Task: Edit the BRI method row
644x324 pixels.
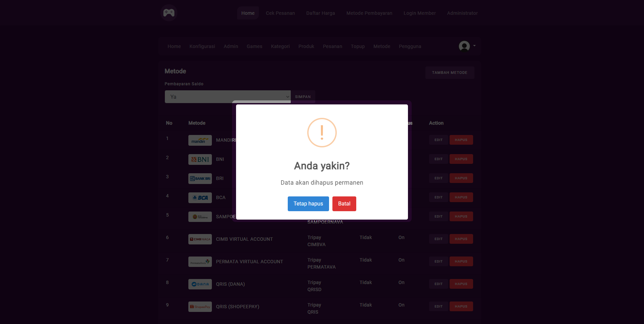Action: tap(439, 178)
